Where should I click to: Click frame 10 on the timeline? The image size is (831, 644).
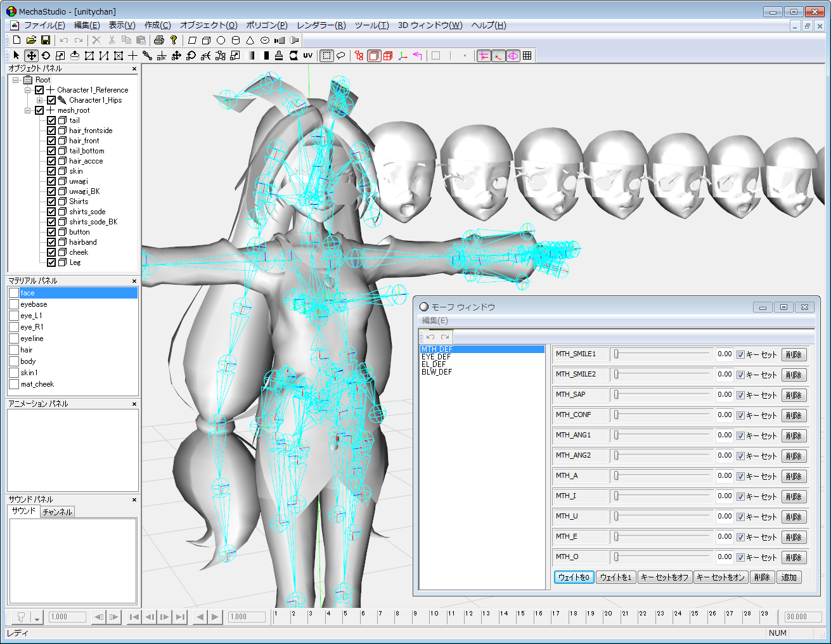(434, 614)
